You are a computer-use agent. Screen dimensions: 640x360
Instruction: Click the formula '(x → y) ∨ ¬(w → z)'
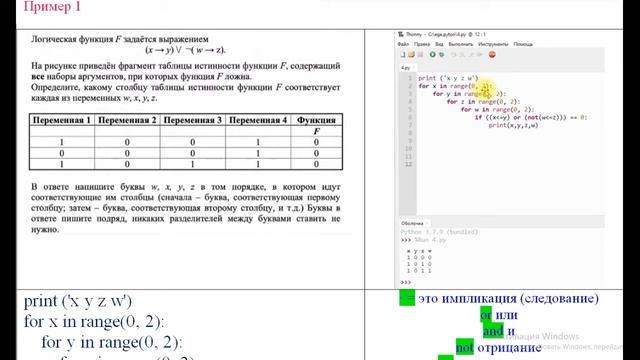[x=185, y=50]
